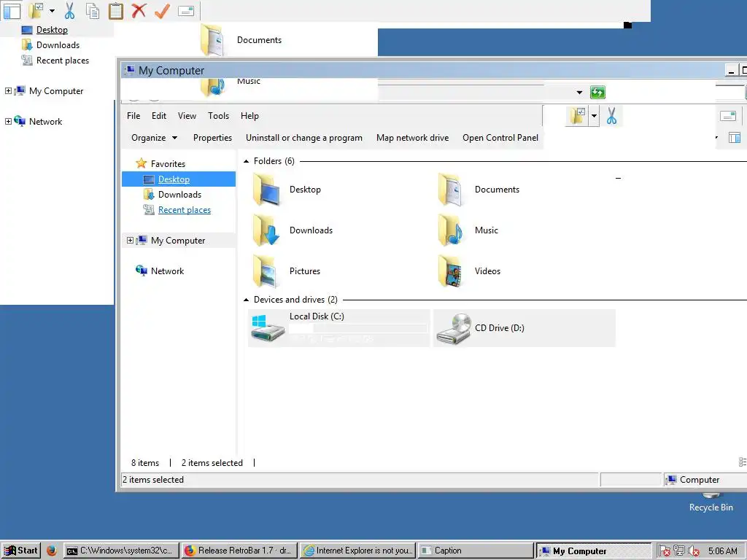Click the envelope icon in background toolbar

[x=186, y=10]
